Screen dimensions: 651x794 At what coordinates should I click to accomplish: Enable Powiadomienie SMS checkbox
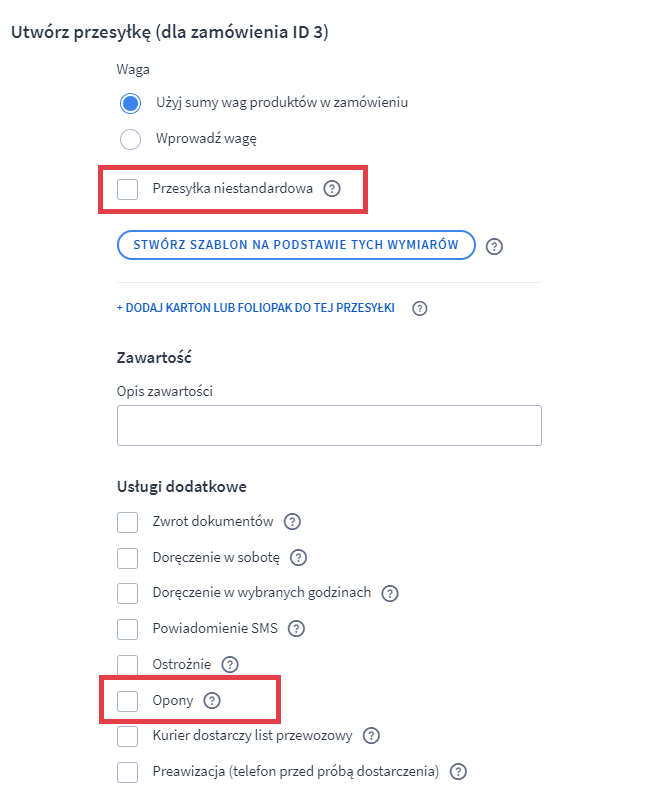[x=127, y=629]
